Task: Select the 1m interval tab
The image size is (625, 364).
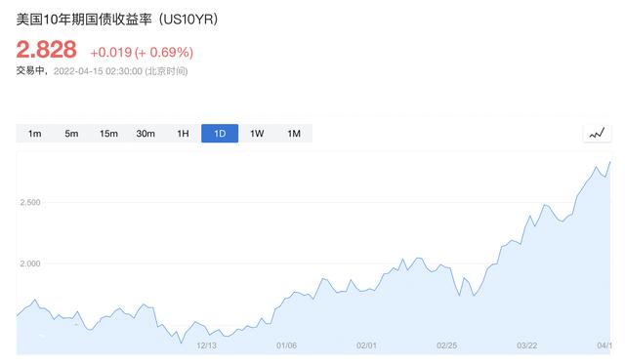Action: [x=35, y=134]
